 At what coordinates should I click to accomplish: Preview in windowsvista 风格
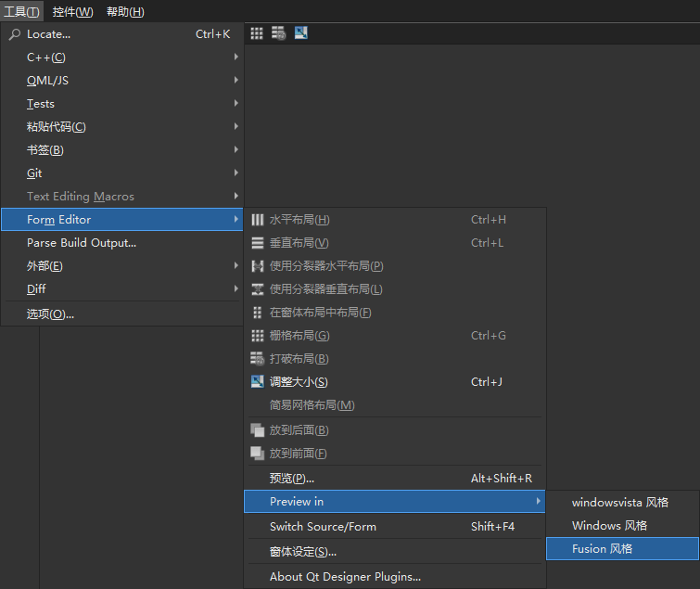[x=622, y=503]
